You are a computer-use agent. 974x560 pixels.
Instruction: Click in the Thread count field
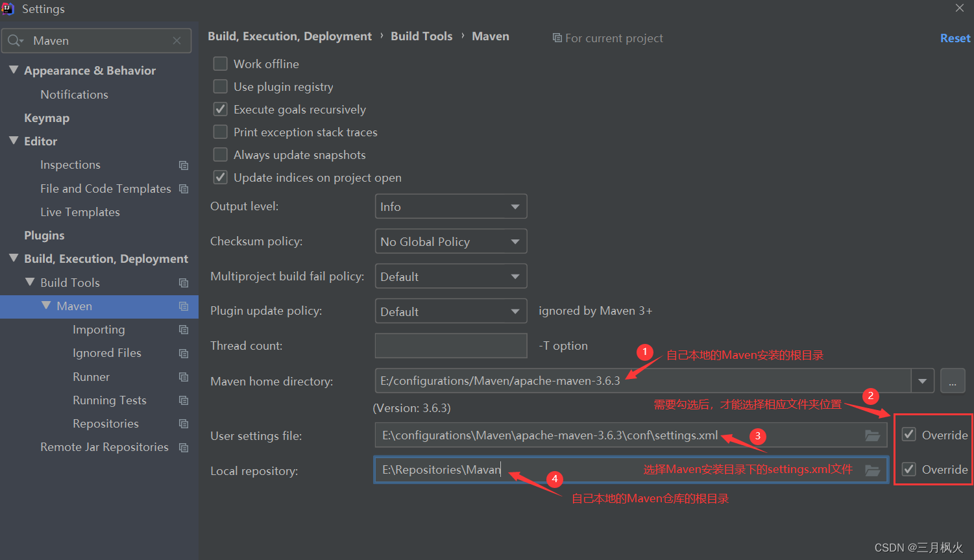click(451, 346)
